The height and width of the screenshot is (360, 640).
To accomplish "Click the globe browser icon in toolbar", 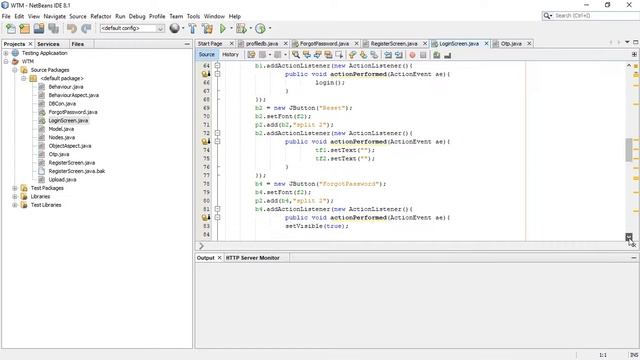I will tap(175, 28).
